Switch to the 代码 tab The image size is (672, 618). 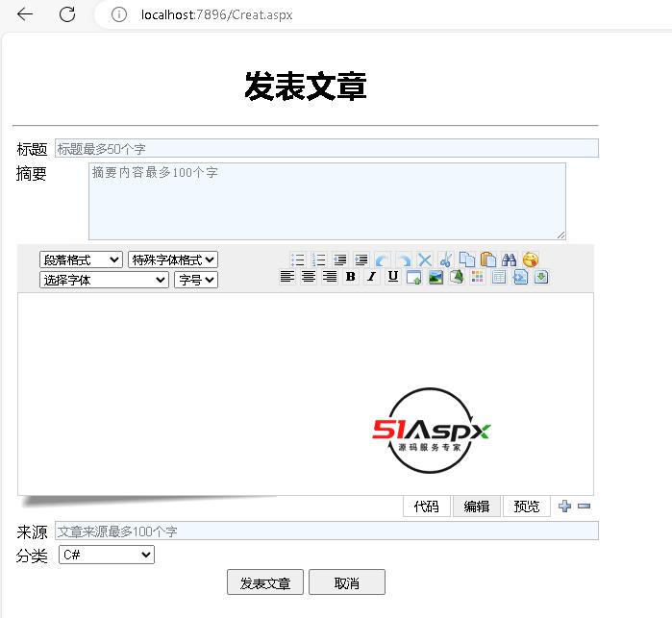(427, 507)
